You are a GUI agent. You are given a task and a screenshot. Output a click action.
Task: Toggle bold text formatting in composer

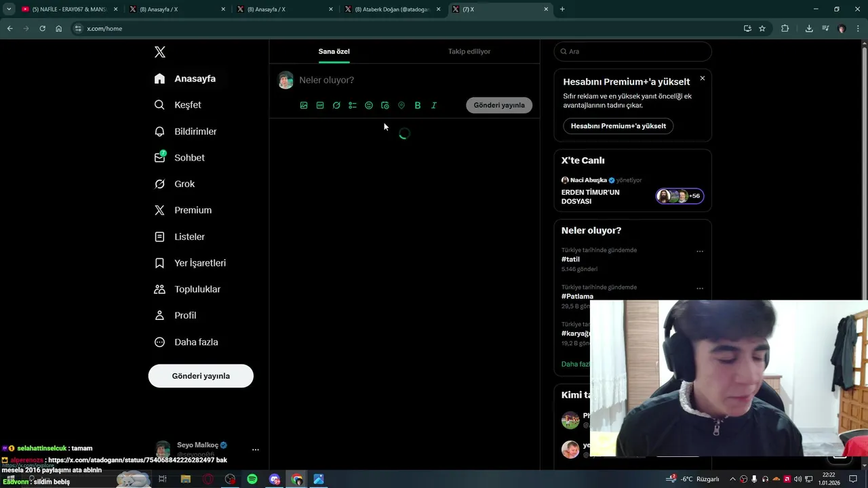point(418,105)
